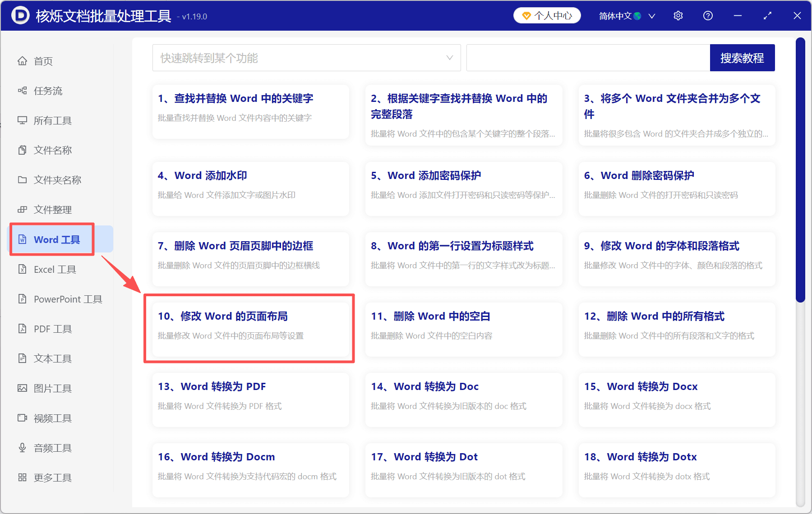
Task: Open 个人中心 personal center
Action: 546,15
